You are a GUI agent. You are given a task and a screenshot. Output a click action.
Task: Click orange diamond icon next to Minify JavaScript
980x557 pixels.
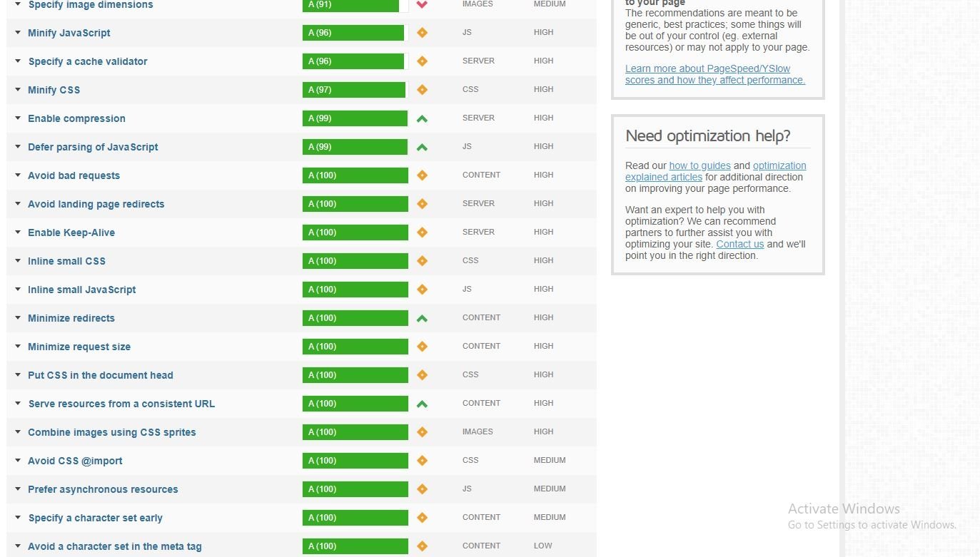tap(422, 33)
